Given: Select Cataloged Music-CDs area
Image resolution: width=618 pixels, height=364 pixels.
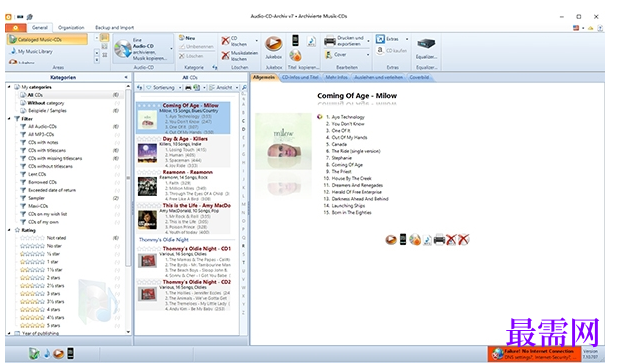Looking at the screenshot, I should (47, 39).
